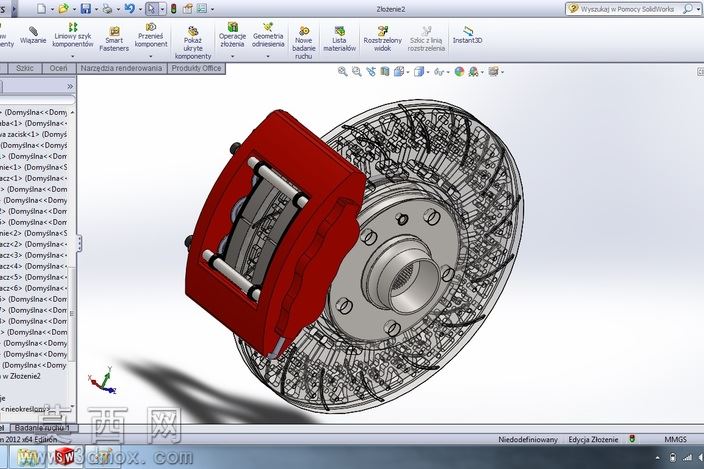
Task: Click Wyszukaj w Pomocy SolidWorks search field
Action: [627, 9]
